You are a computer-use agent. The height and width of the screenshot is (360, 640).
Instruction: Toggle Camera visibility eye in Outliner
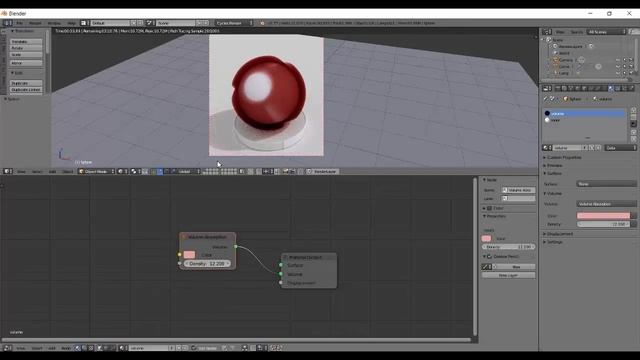(618, 60)
